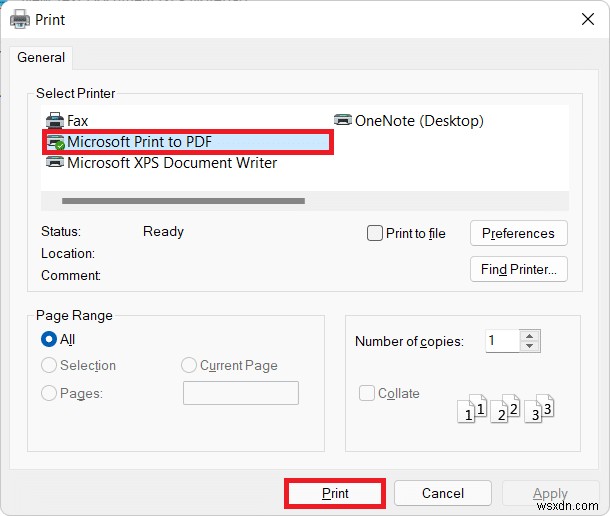
Task: Click the OneNote (Desktop) printer icon
Action: (343, 120)
